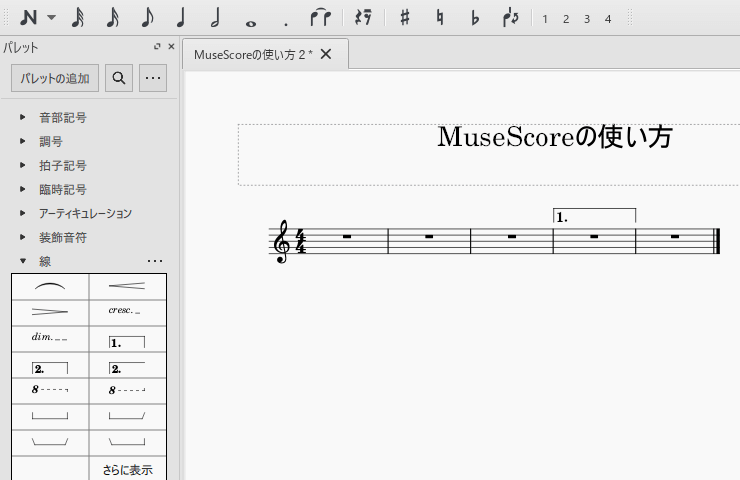Screen dimensions: 740x480
Task: Toggle note input mode (N icon)
Action: 28,18
